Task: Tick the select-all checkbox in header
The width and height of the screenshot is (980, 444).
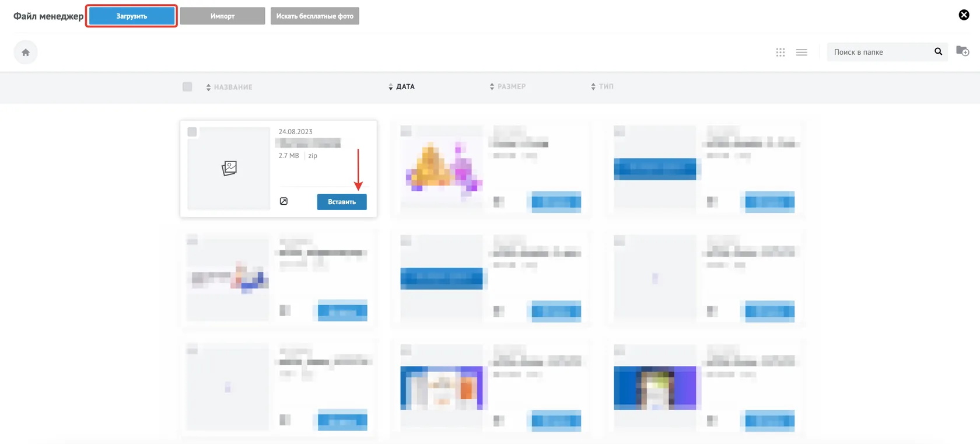Action: point(187,87)
